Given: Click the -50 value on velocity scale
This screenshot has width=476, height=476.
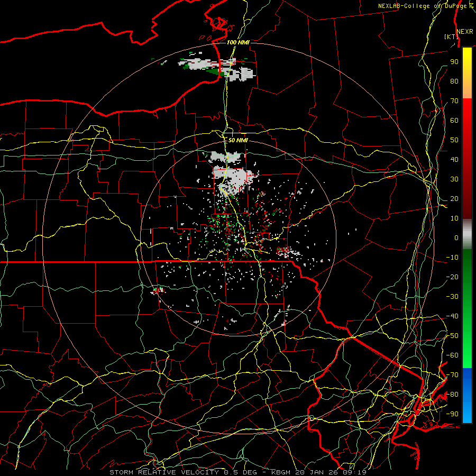Looking at the screenshot, I should point(452,336).
